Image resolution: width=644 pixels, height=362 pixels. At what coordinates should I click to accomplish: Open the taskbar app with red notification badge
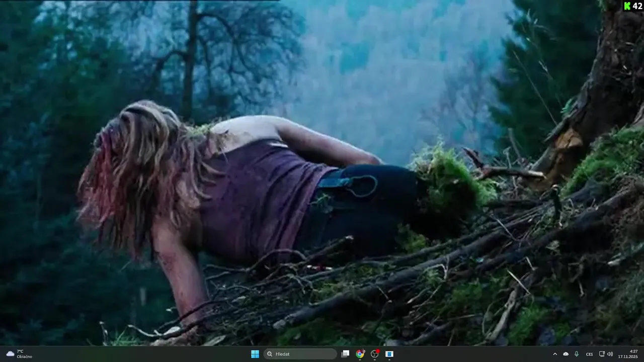click(375, 354)
